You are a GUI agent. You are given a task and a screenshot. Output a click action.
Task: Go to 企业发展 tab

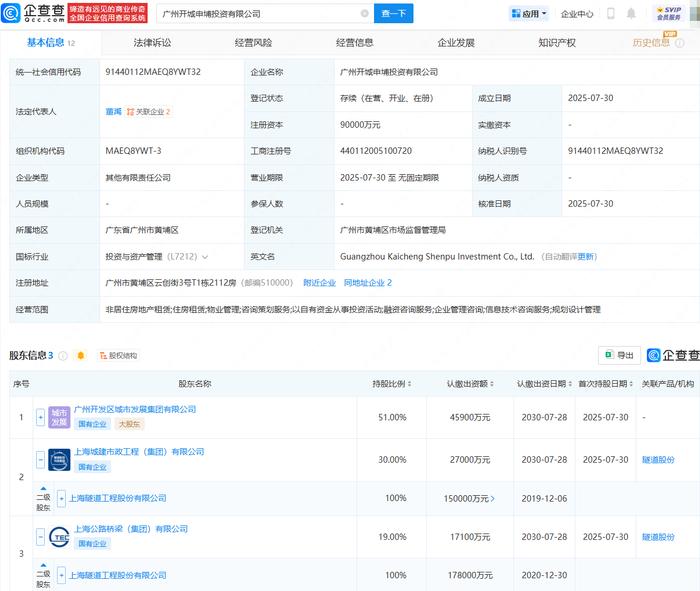tap(456, 43)
